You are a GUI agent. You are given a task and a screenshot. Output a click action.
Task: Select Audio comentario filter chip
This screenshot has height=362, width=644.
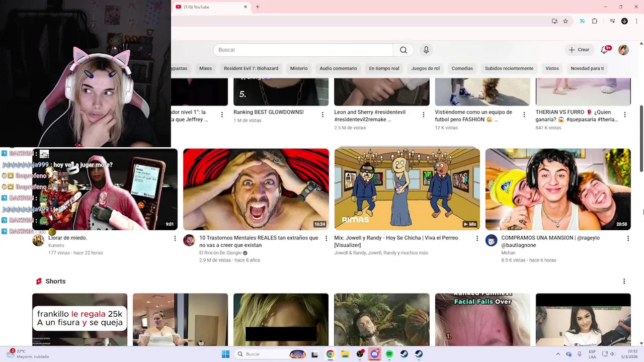tap(338, 68)
